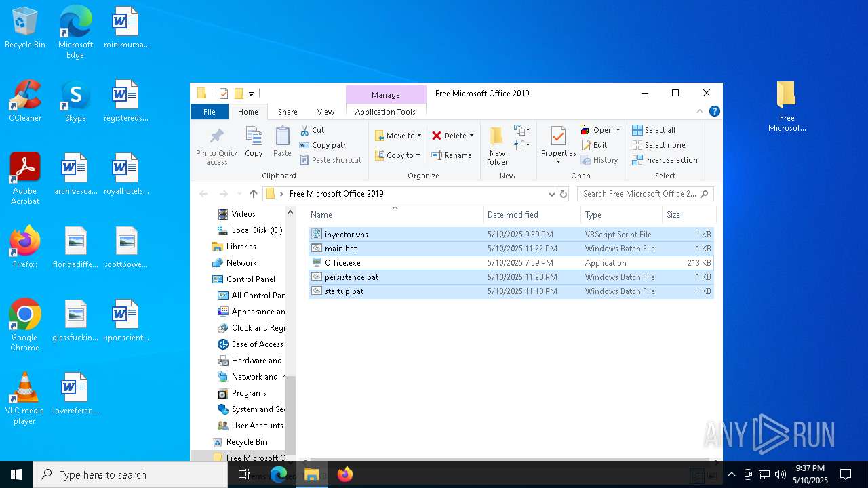This screenshot has height=488, width=868.
Task: Switch to the Share ribbon tab
Action: click(x=288, y=112)
